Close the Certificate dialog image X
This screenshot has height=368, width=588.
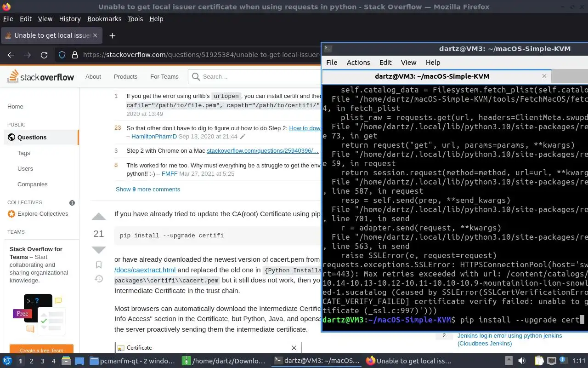294,348
